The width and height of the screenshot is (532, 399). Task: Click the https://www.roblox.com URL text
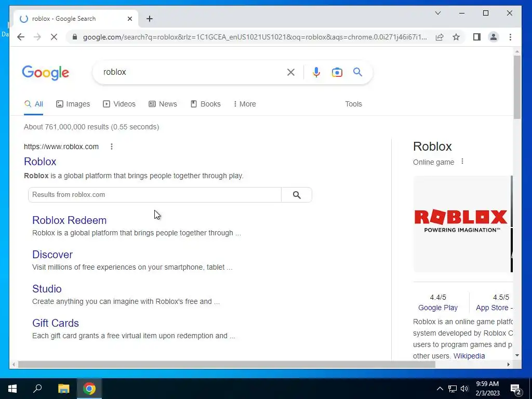click(x=61, y=147)
